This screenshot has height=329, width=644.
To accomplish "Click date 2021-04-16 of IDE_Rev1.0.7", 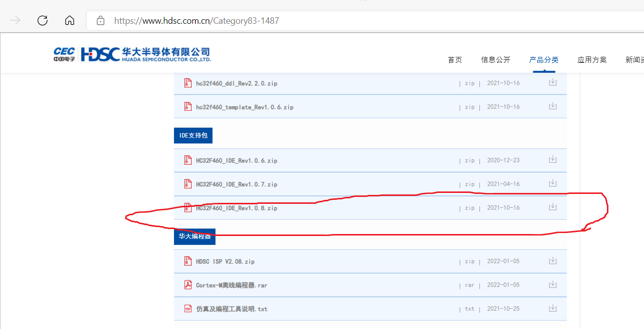I will (x=503, y=184).
